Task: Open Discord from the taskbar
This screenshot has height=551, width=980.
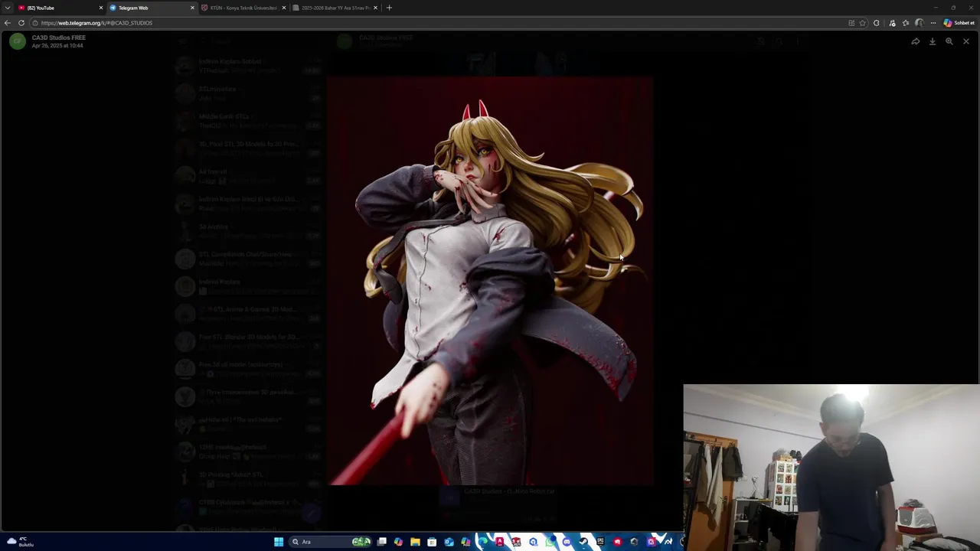Action: tap(567, 542)
